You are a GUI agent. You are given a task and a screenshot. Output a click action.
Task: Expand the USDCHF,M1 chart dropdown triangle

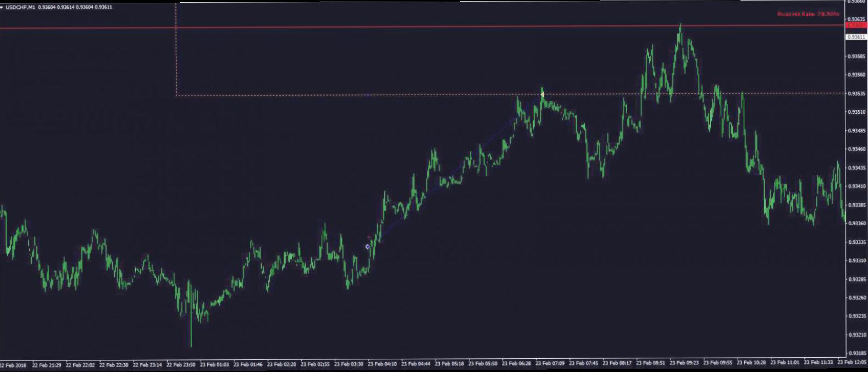click(2, 7)
